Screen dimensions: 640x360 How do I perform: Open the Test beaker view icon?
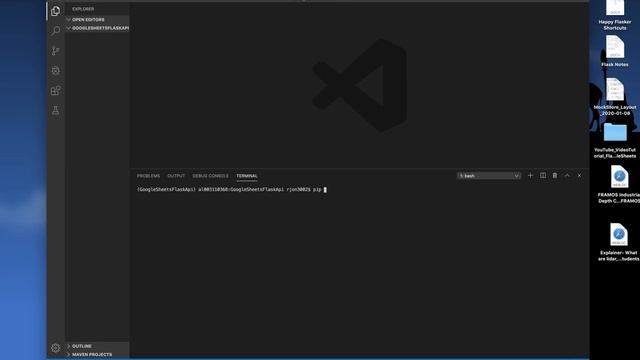point(56,110)
